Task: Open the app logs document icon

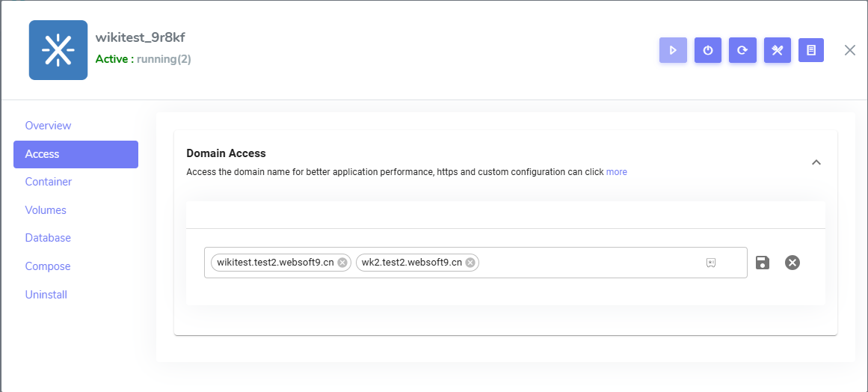Action: pyautogui.click(x=811, y=50)
